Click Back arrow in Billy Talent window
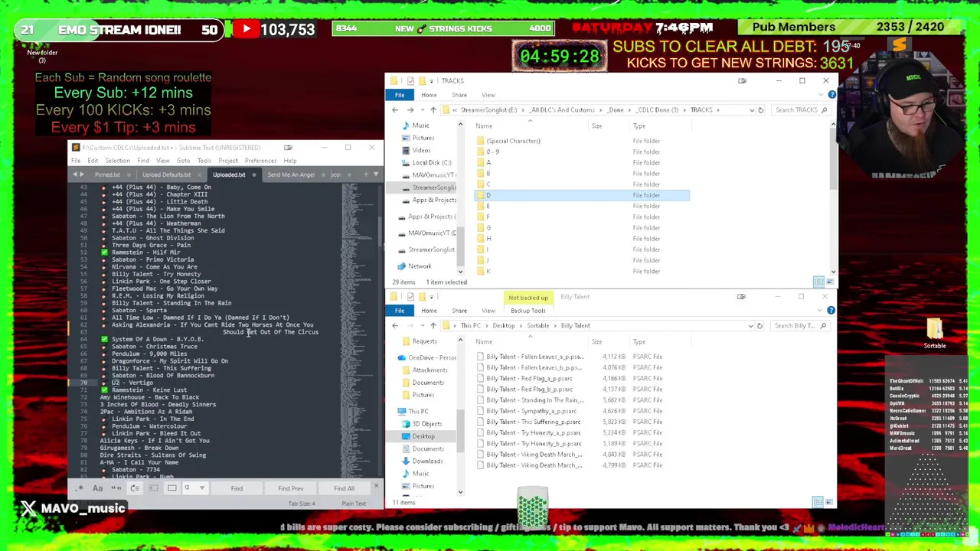 (x=395, y=326)
